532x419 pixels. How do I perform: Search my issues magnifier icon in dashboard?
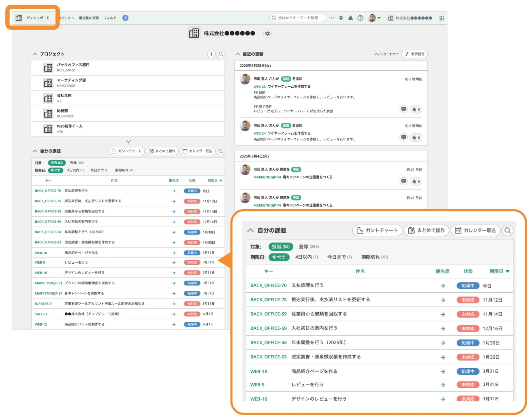click(x=221, y=151)
